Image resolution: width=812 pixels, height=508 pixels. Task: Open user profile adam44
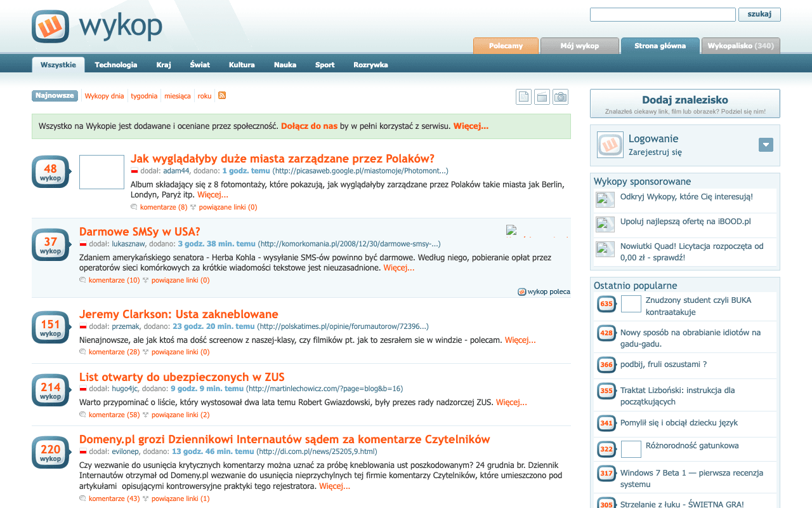click(x=176, y=171)
